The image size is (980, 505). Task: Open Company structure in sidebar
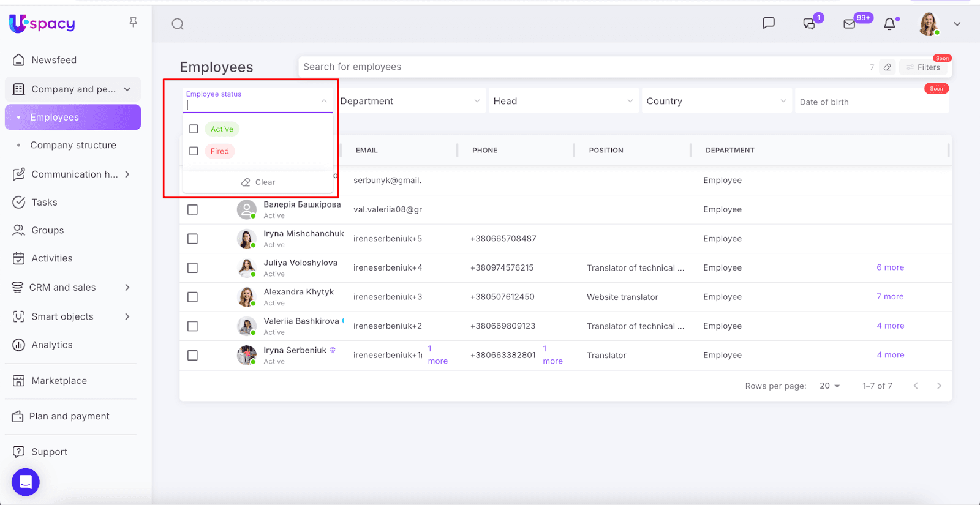(x=73, y=145)
